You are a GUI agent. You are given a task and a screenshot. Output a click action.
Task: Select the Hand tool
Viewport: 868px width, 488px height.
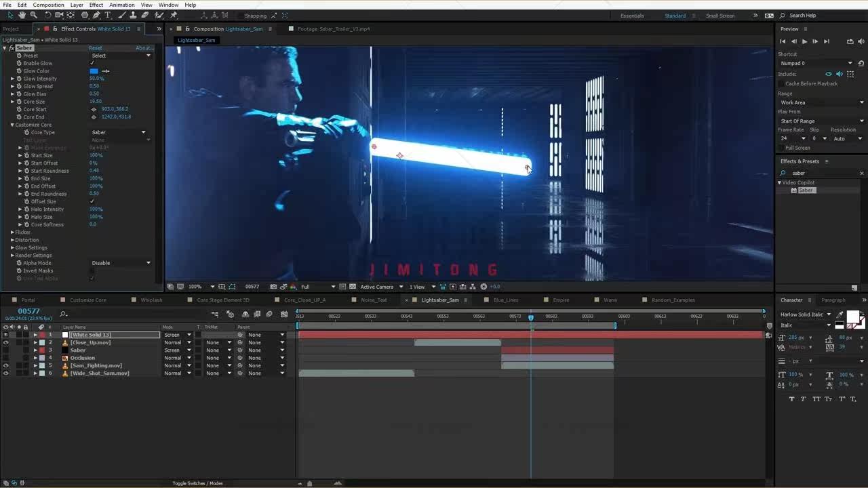pyautogui.click(x=22, y=15)
